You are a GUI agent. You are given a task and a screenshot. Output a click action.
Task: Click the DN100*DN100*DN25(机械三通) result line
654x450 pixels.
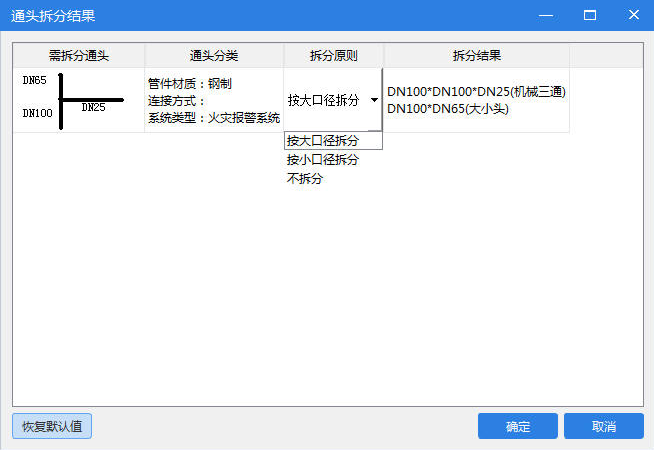477,92
